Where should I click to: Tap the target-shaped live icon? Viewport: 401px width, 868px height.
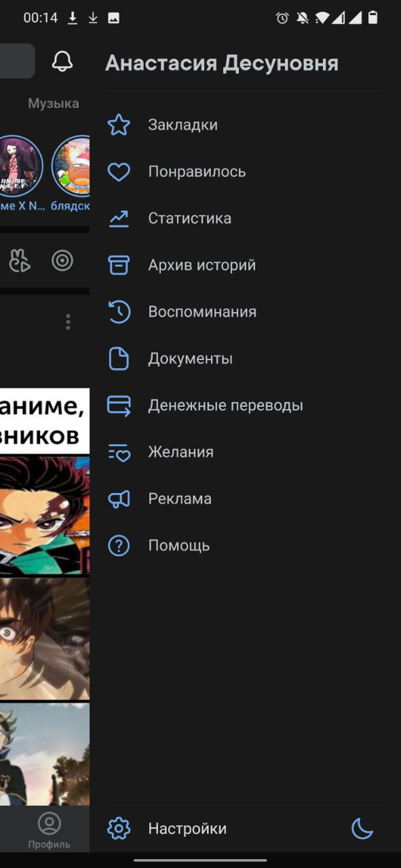click(62, 260)
